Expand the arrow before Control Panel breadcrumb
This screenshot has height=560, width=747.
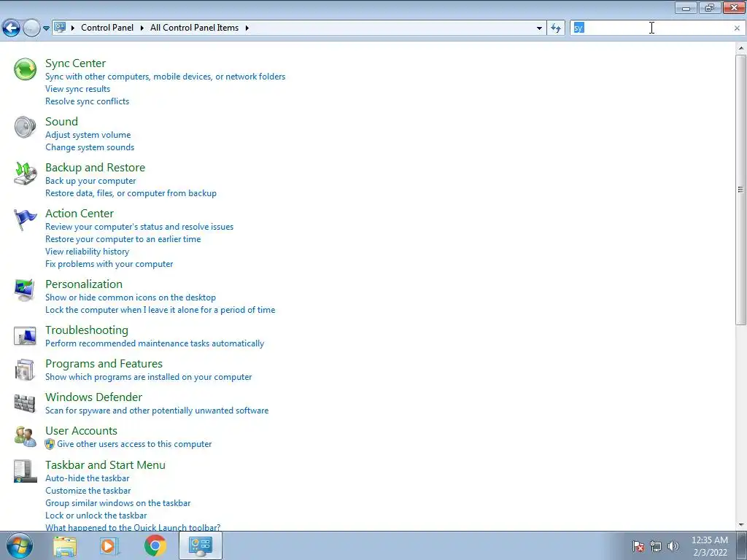coord(73,28)
